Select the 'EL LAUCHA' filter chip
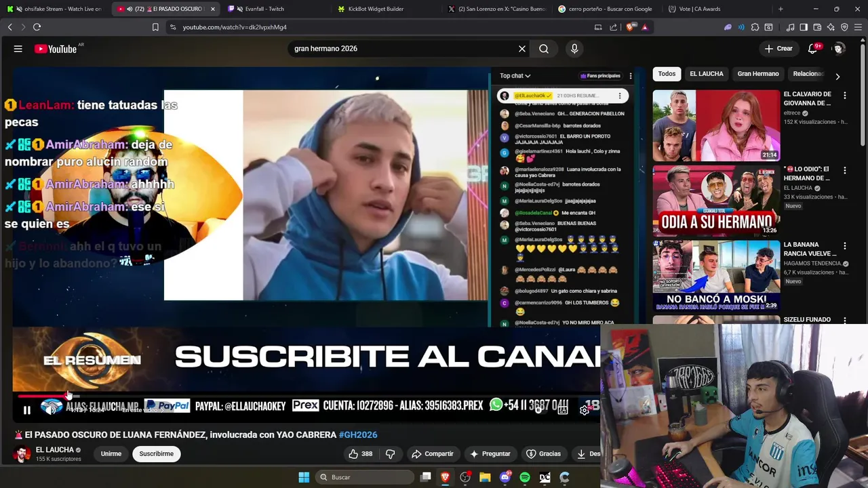 [707, 74]
